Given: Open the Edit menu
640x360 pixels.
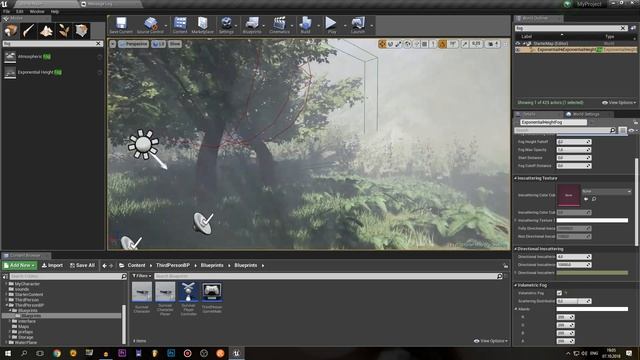Looking at the screenshot, I should tap(20, 11).
